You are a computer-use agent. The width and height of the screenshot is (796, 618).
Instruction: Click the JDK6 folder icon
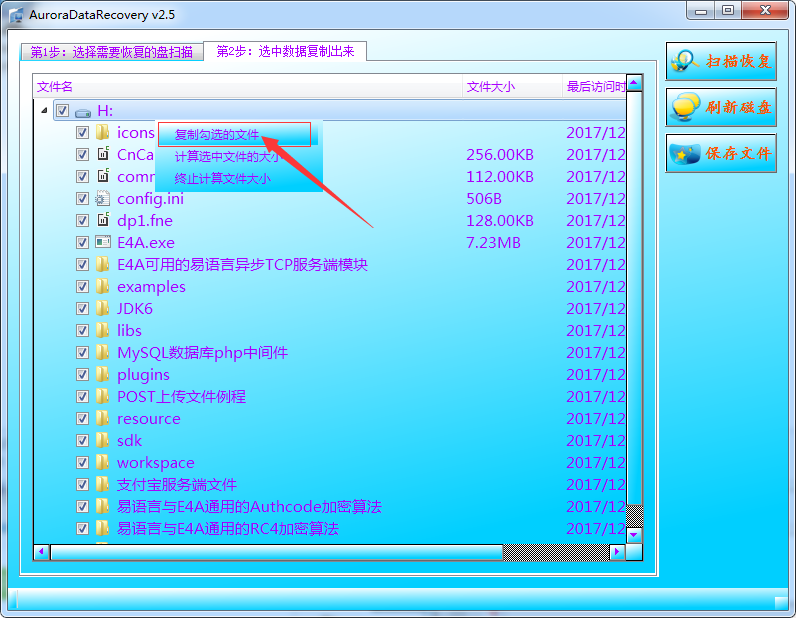(103, 308)
